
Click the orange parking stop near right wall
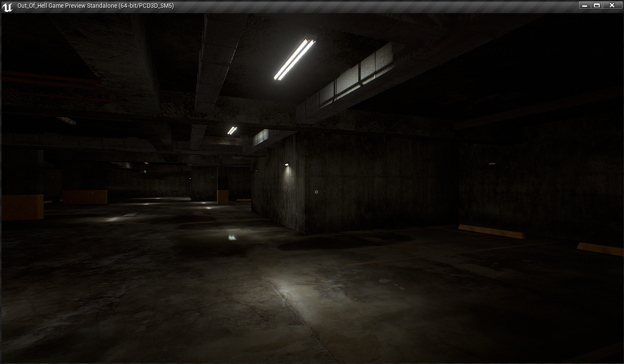click(x=491, y=231)
